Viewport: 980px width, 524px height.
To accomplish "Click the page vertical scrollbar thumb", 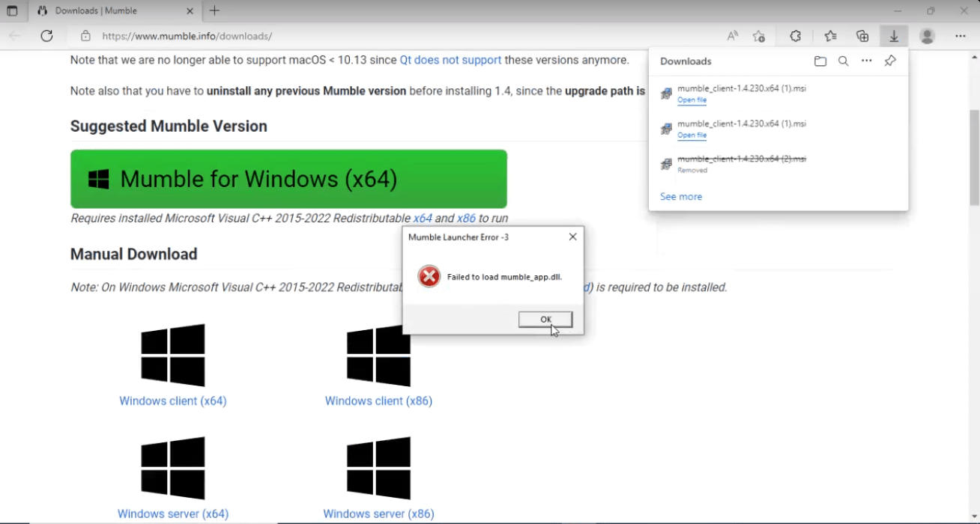I will 974,156.
